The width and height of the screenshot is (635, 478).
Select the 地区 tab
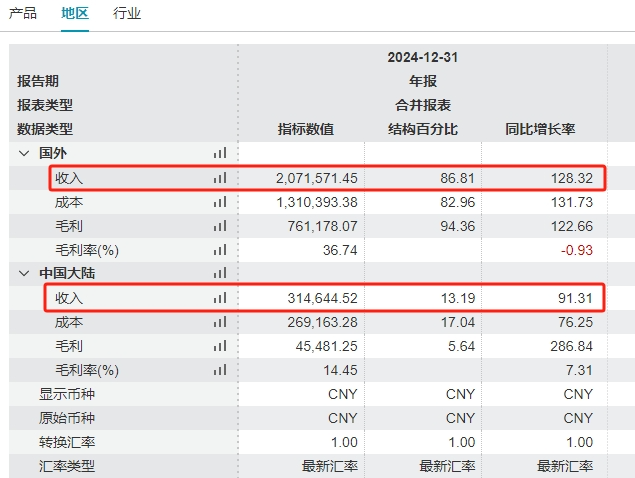tap(75, 13)
